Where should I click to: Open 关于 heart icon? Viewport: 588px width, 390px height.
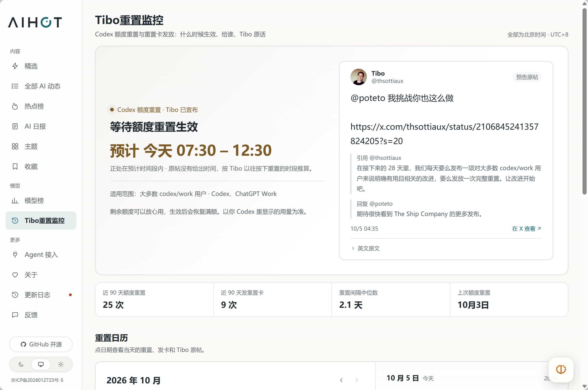(15, 275)
